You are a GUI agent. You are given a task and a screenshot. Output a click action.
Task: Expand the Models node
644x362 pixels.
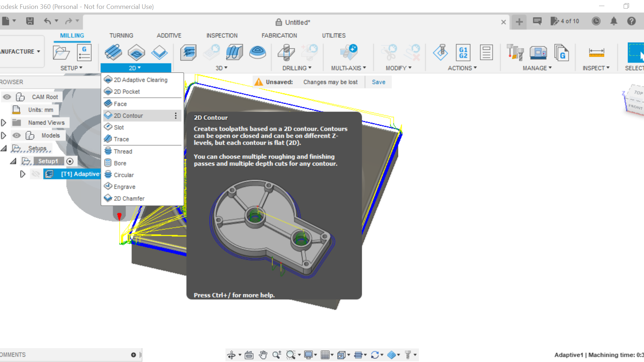point(4,135)
